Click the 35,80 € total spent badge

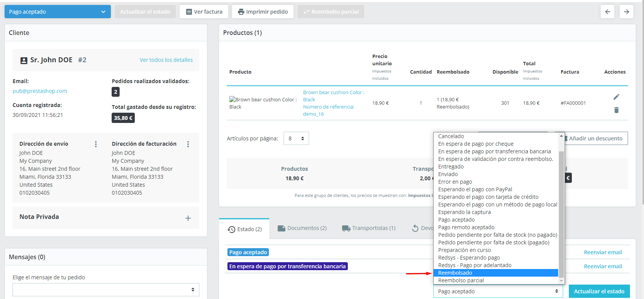[x=123, y=118]
